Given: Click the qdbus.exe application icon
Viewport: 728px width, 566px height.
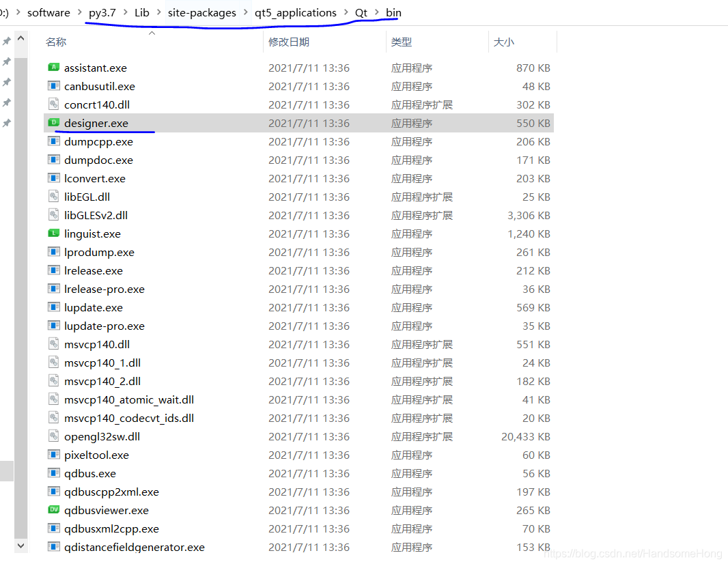Looking at the screenshot, I should pyautogui.click(x=54, y=473).
